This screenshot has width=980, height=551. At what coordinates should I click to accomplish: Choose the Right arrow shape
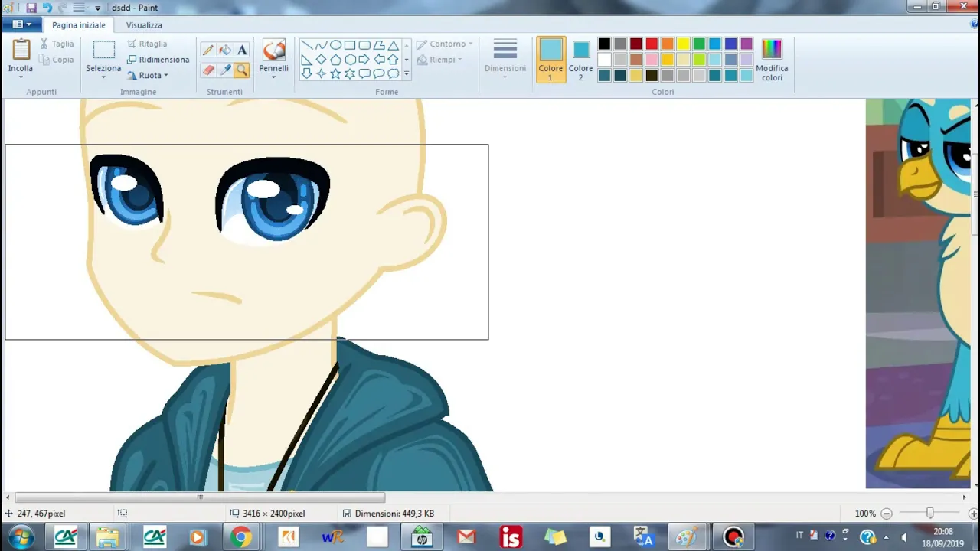click(364, 60)
